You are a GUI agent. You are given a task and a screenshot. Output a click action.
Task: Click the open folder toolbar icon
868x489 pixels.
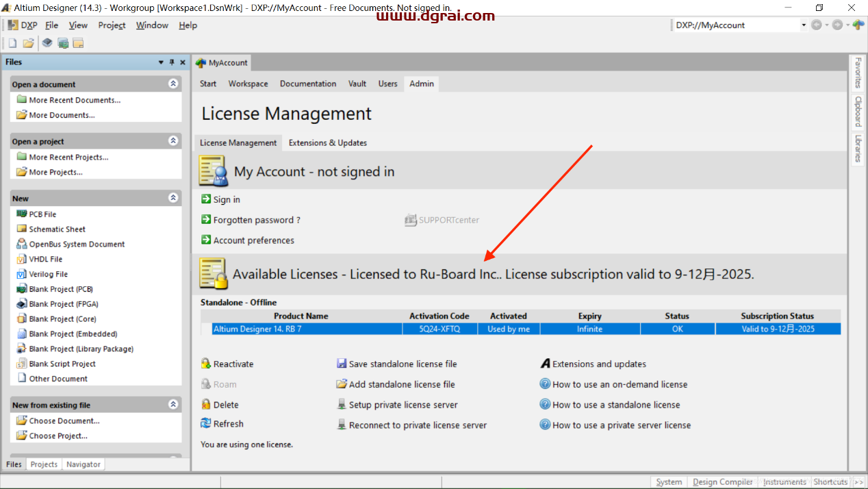[x=28, y=43]
